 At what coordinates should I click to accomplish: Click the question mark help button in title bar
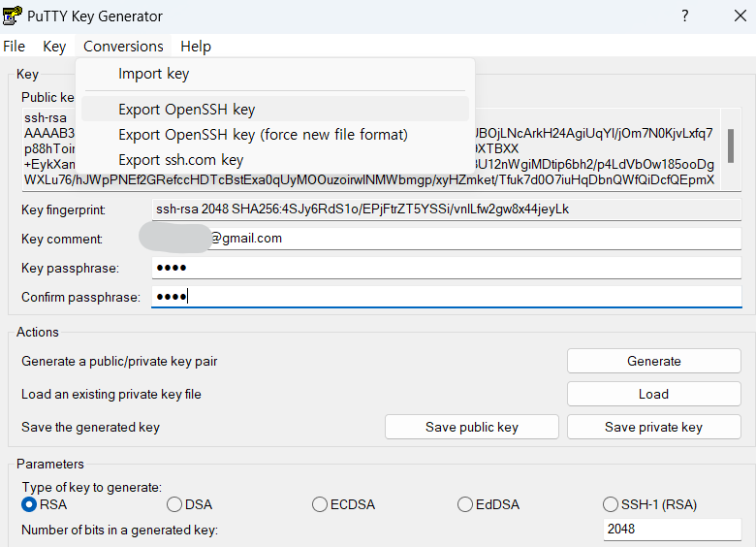tap(684, 16)
